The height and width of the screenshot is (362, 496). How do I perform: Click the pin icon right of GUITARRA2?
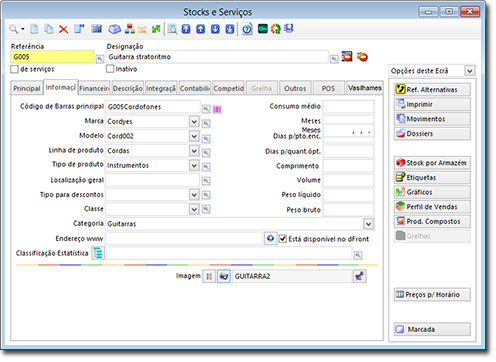coord(359,276)
